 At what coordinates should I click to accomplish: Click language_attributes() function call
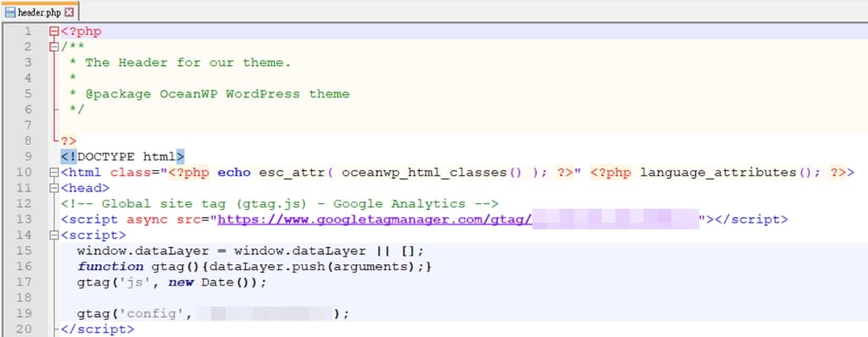point(726,173)
